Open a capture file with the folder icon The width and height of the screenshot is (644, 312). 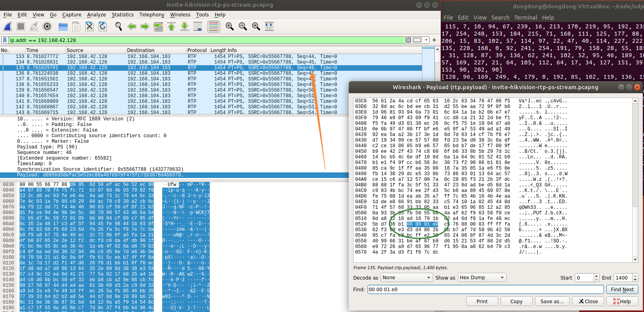coord(63,26)
